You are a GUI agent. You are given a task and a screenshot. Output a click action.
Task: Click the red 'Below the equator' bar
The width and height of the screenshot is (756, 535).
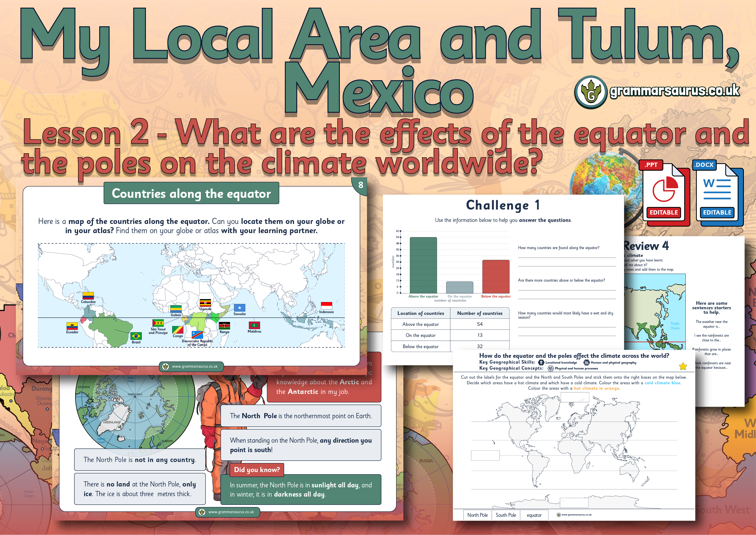tap(496, 277)
